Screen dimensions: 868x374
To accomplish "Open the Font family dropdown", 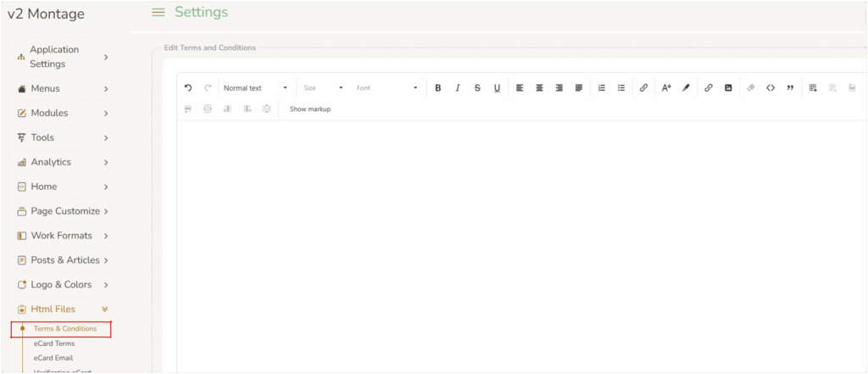I will coord(387,87).
